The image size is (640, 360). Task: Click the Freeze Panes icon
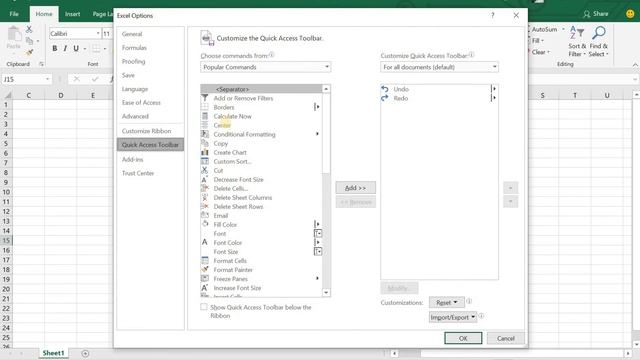[205, 278]
